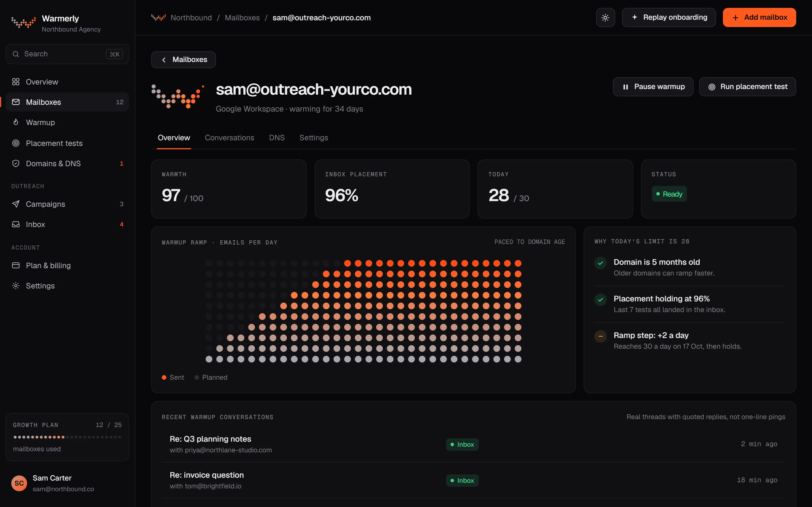812x507 pixels.
Task: Go back using the Mailboxes chevron button
Action: point(184,60)
